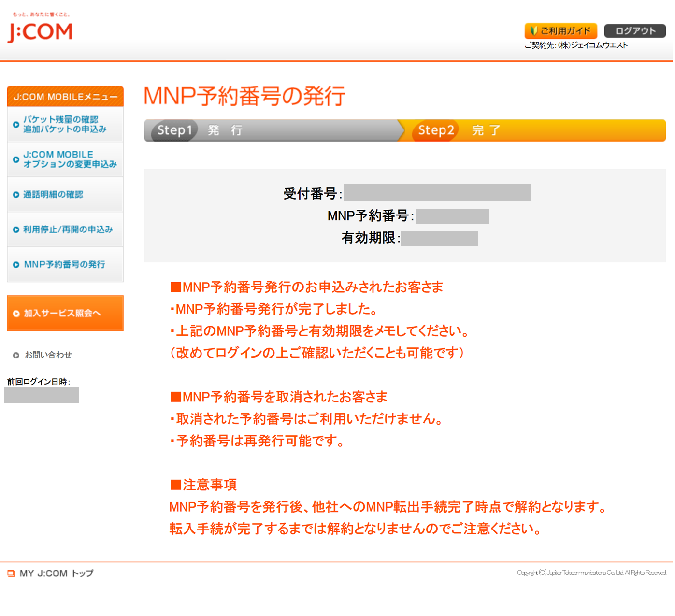Click the 受付番号 label
The height and width of the screenshot is (616, 675).
click(x=312, y=194)
